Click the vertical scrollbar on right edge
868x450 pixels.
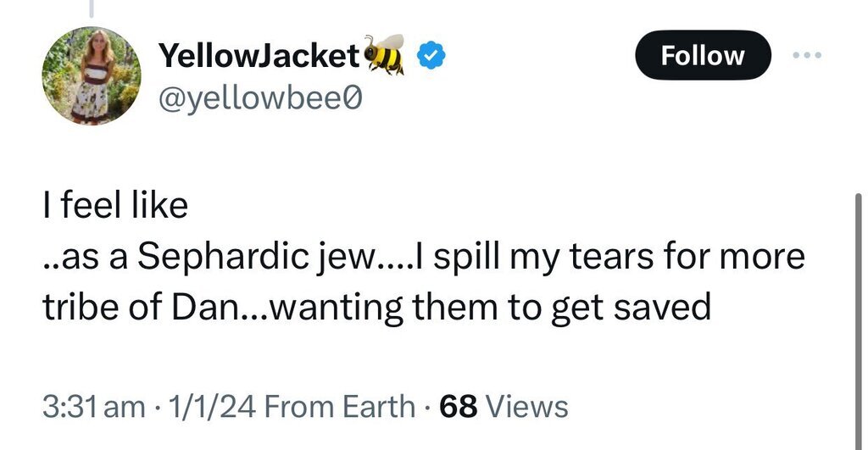860,288
